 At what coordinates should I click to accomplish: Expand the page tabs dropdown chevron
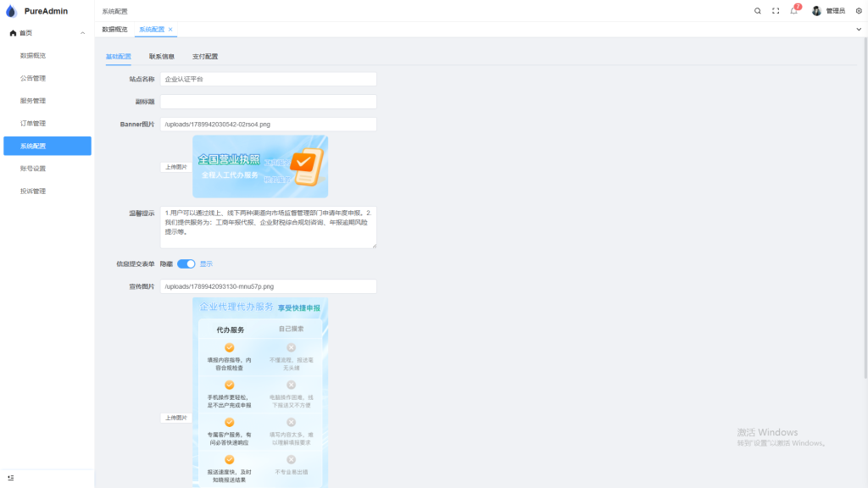pyautogui.click(x=859, y=30)
